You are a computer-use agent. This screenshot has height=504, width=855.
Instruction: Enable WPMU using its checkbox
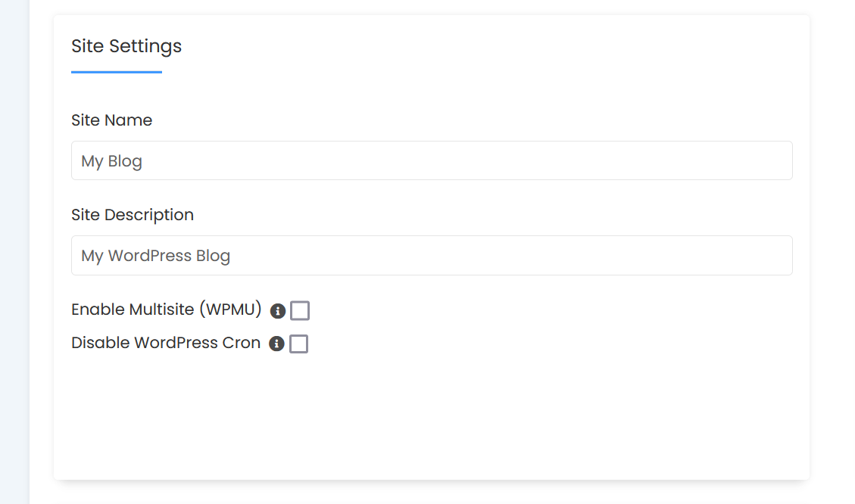click(300, 310)
